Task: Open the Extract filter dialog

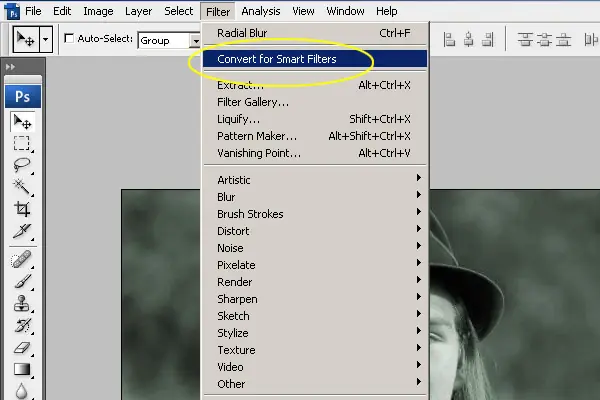Action: point(315,85)
